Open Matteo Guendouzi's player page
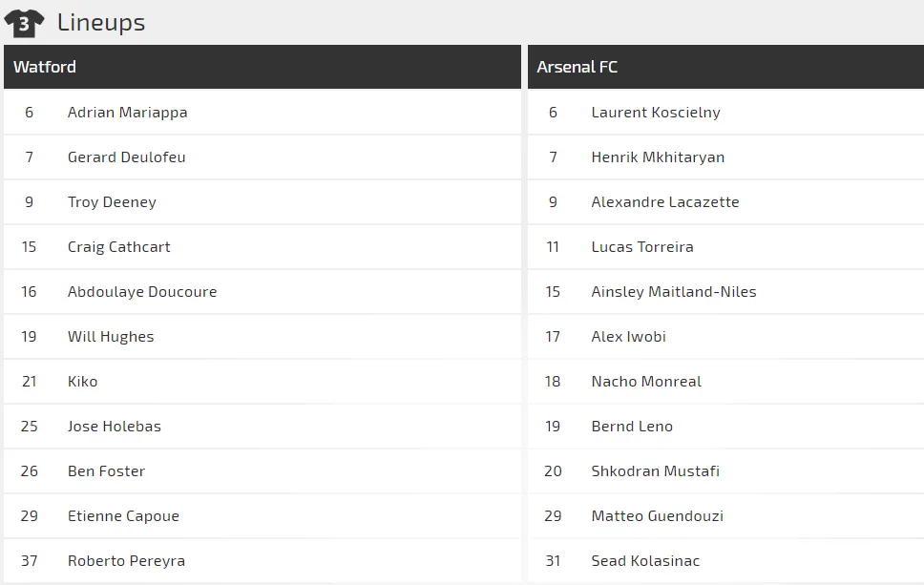The image size is (924, 585). 658,516
